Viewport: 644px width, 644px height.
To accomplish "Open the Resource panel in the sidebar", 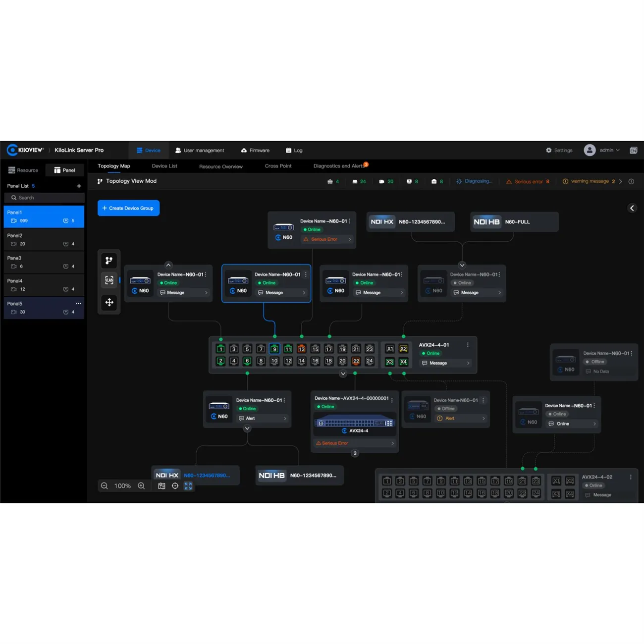I will 23,170.
